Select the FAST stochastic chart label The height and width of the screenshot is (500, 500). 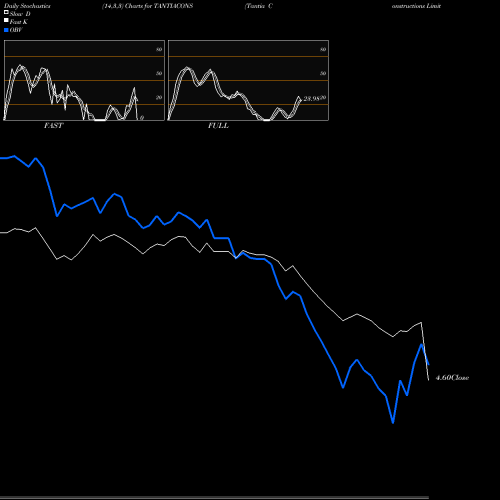pyautogui.click(x=53, y=126)
